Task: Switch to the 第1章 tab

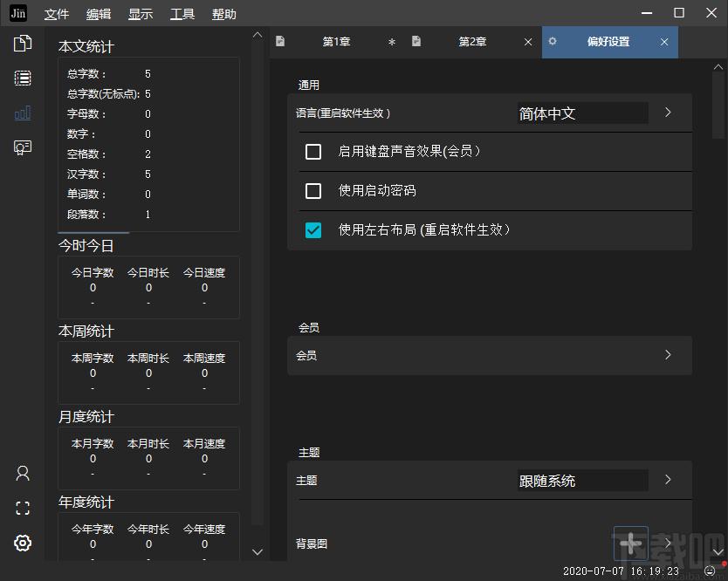Action: [x=336, y=41]
